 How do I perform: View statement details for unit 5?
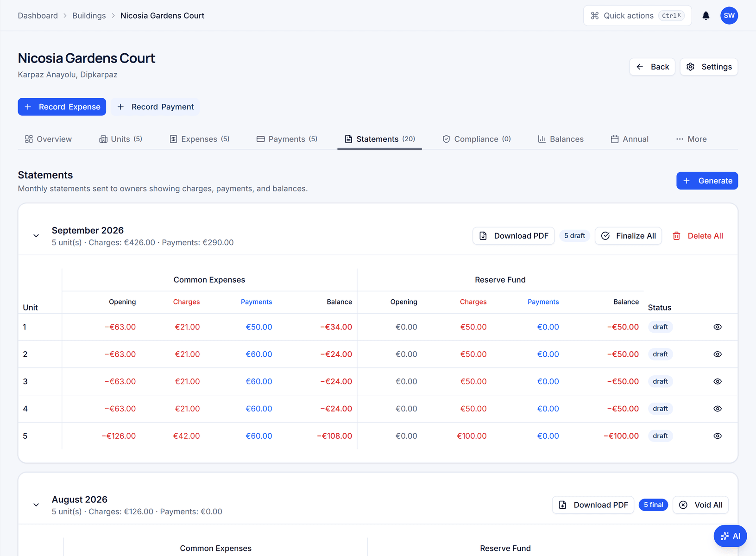point(718,436)
